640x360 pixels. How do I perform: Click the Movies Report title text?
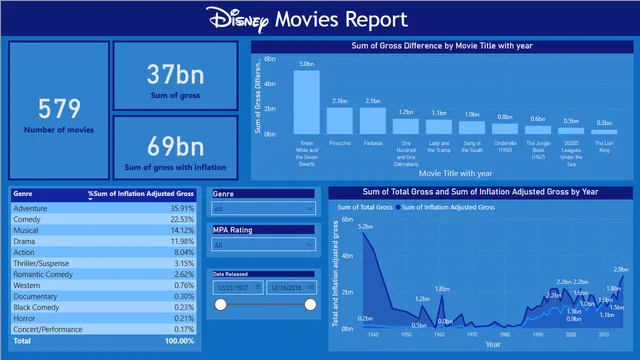point(341,20)
